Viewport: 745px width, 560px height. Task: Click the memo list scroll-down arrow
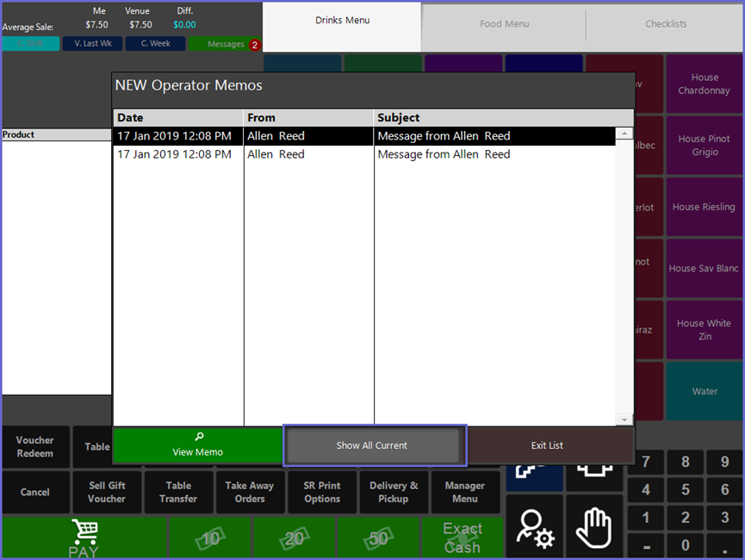[x=624, y=419]
